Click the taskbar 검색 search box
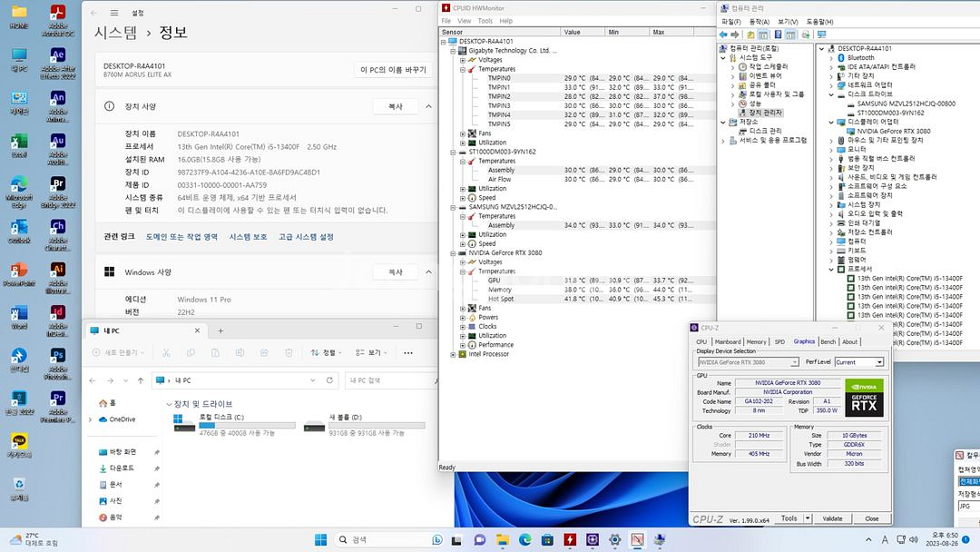Screen dimensions: 980x552 388,539
